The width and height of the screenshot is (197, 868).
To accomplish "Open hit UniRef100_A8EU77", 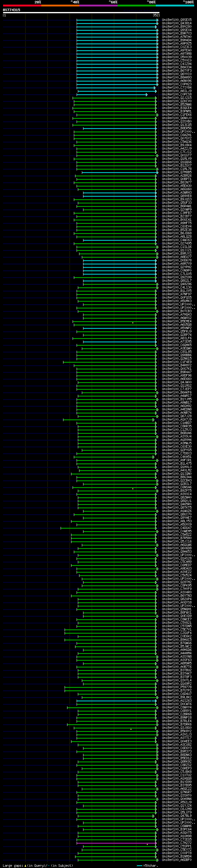I will coord(177,257).
